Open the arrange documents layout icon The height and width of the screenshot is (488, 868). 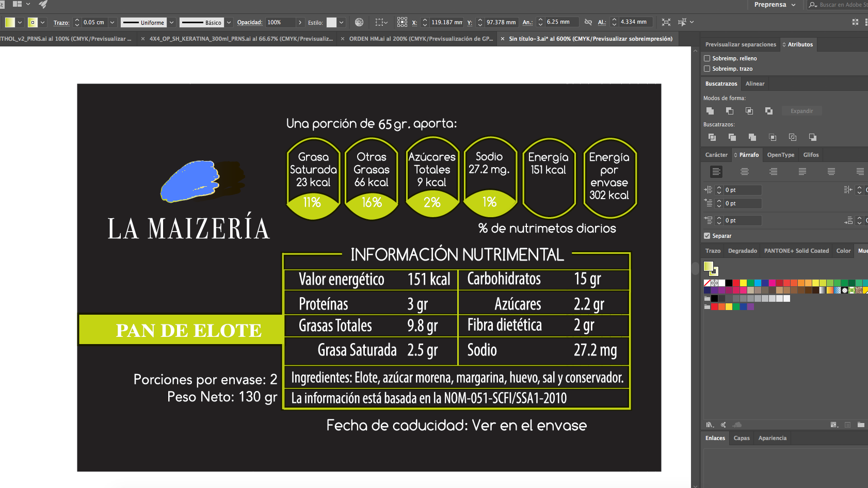(x=21, y=4)
